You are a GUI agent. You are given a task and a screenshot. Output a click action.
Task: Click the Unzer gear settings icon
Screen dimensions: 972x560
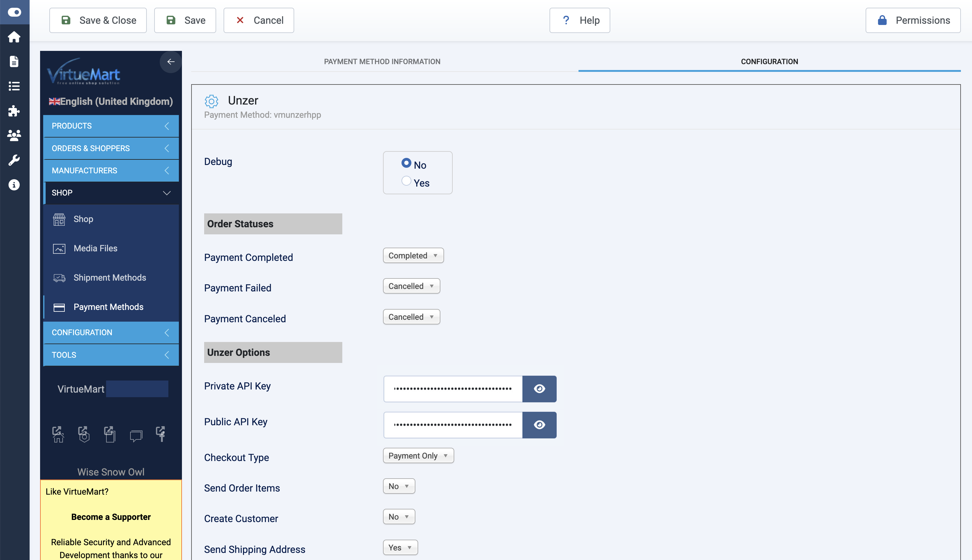pos(212,101)
